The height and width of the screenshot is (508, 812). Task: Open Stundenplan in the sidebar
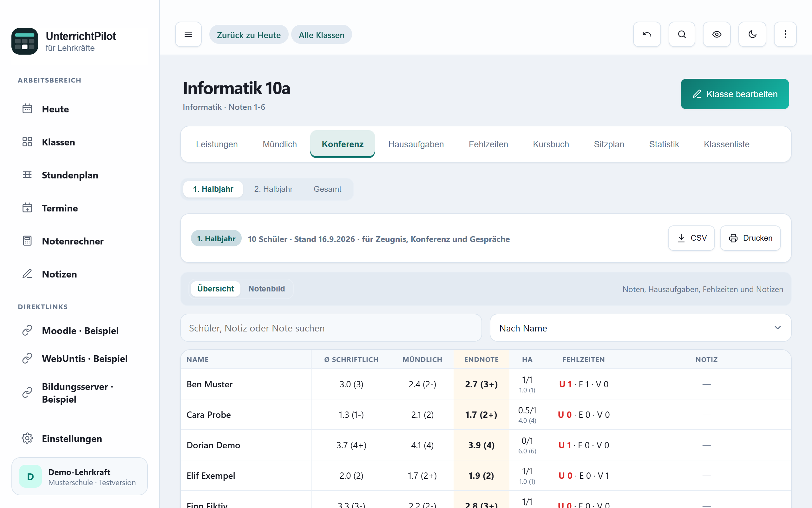click(80, 175)
